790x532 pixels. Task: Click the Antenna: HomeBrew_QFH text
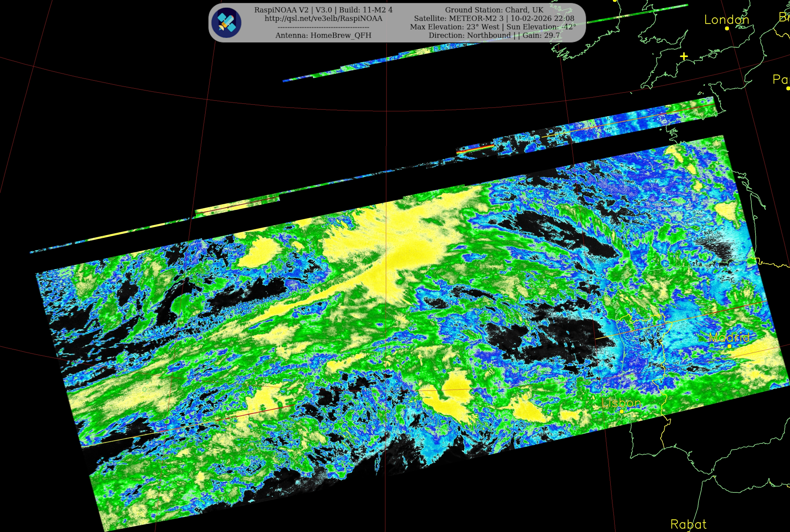pos(323,35)
